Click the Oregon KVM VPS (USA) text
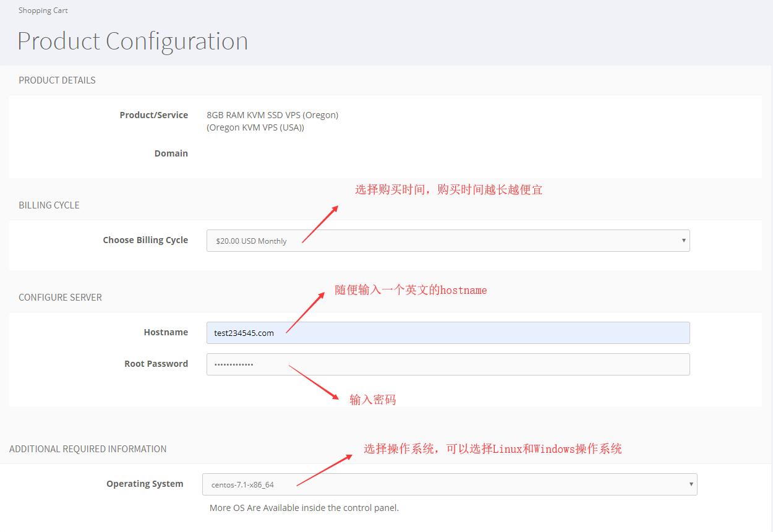 point(255,127)
